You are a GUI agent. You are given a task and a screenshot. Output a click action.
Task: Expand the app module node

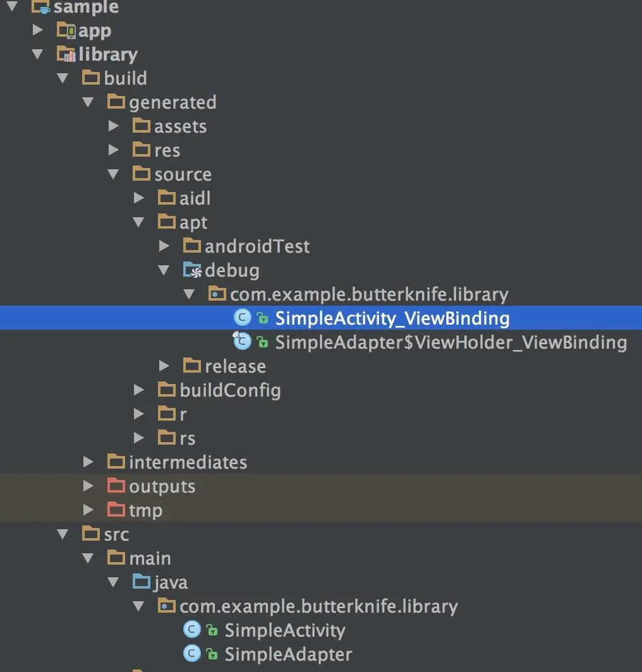click(38, 30)
